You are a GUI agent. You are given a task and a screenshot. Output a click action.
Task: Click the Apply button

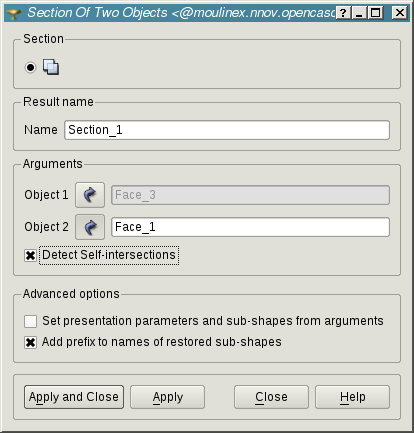167,397
